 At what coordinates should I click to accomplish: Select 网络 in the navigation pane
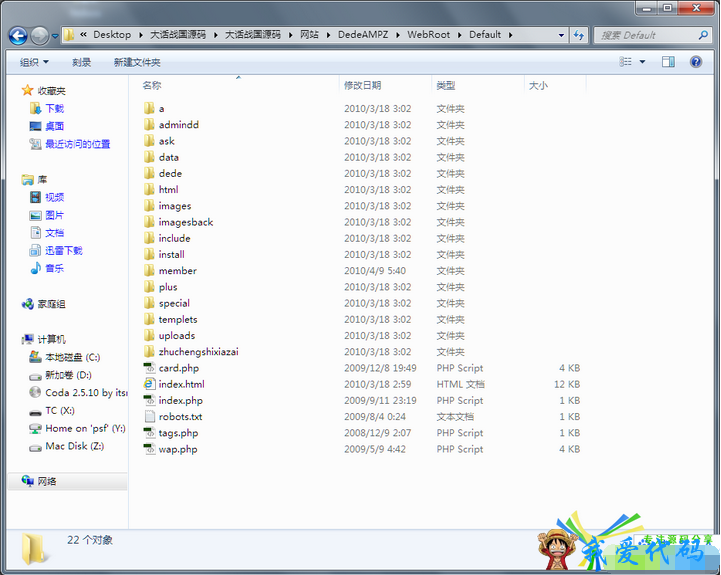pyautogui.click(x=47, y=481)
